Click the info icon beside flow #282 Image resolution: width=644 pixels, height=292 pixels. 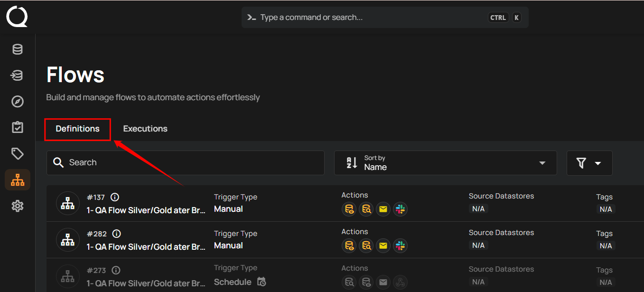[116, 234]
